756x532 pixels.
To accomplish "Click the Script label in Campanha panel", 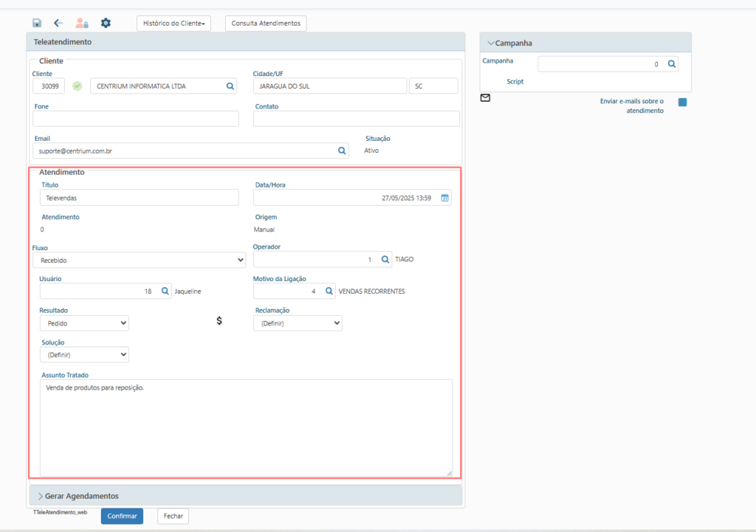I will [515, 81].
